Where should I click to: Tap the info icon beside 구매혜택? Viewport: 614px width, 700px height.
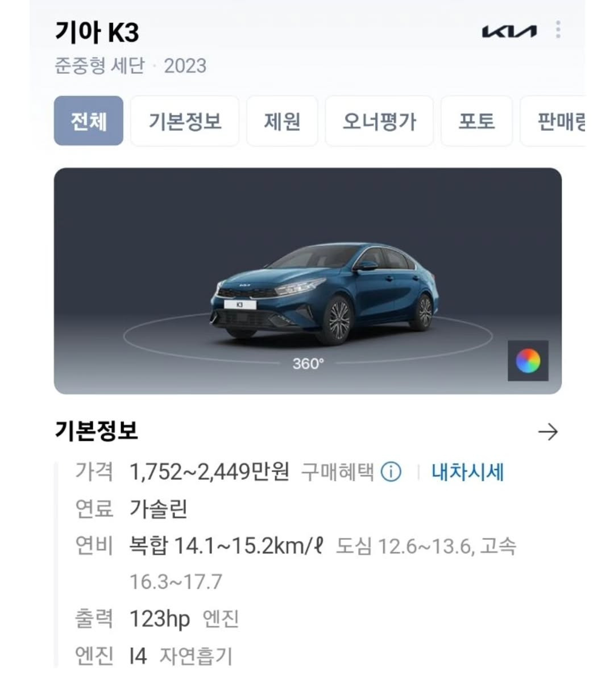tap(391, 472)
